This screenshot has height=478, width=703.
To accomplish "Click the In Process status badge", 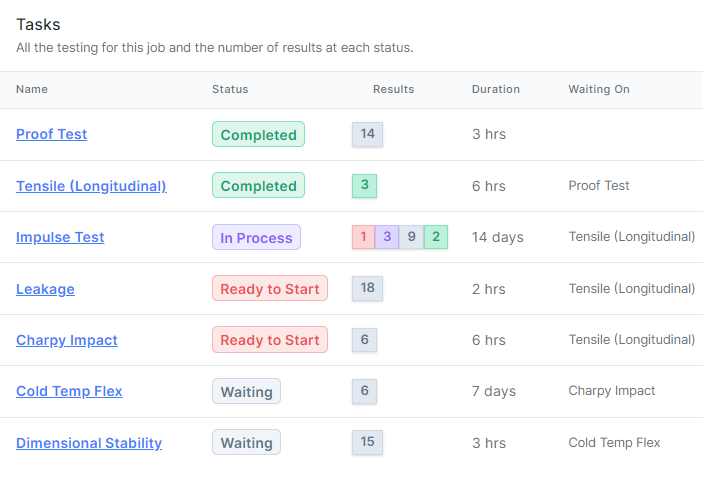I will tap(256, 237).
